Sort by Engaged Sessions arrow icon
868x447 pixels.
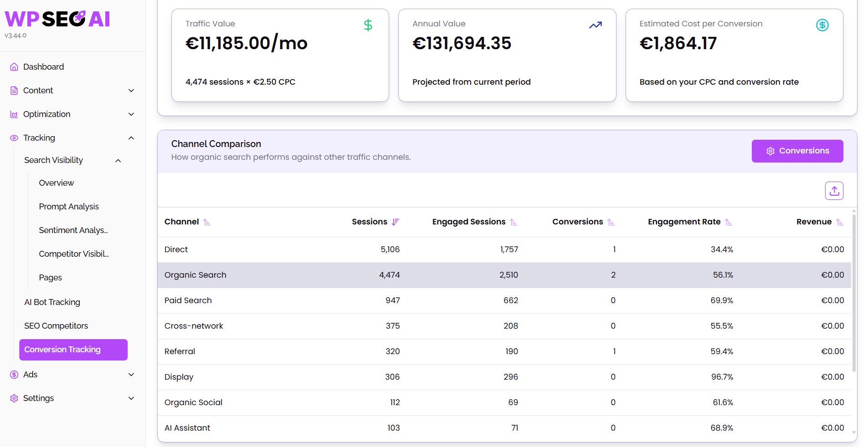pyautogui.click(x=514, y=222)
